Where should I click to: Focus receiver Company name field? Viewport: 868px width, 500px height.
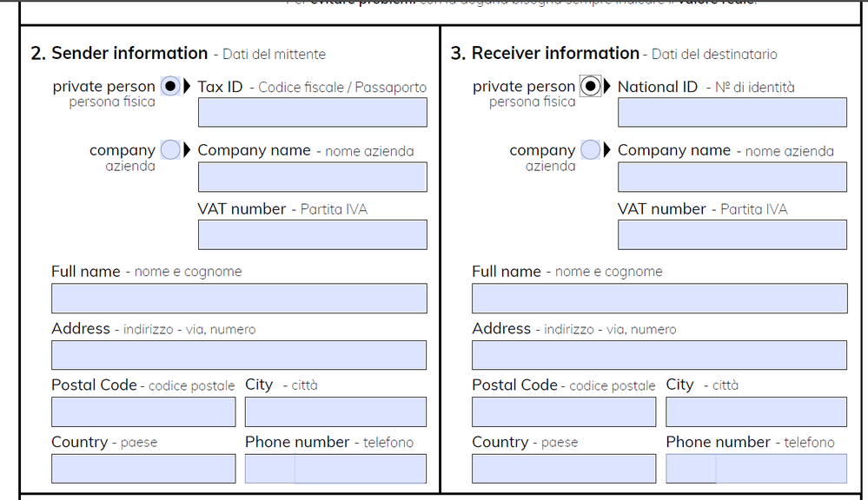(x=732, y=177)
